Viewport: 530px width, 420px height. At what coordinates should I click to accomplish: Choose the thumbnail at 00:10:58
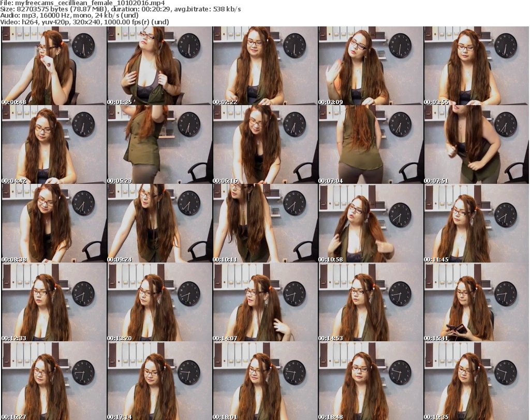click(x=371, y=223)
